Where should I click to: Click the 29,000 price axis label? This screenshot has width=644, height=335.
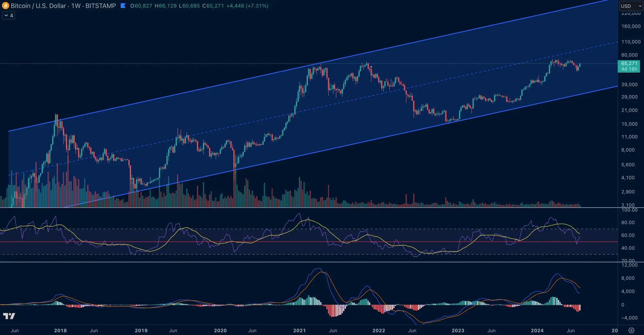[x=629, y=97]
